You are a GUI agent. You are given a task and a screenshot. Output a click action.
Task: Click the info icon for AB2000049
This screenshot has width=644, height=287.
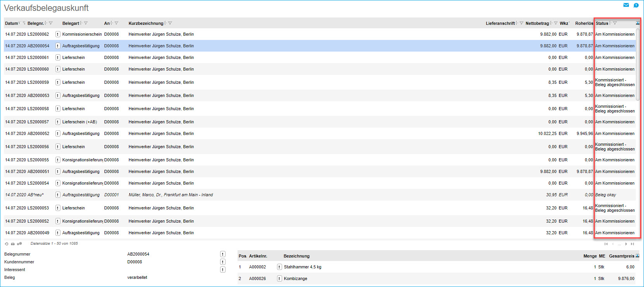[x=58, y=233]
